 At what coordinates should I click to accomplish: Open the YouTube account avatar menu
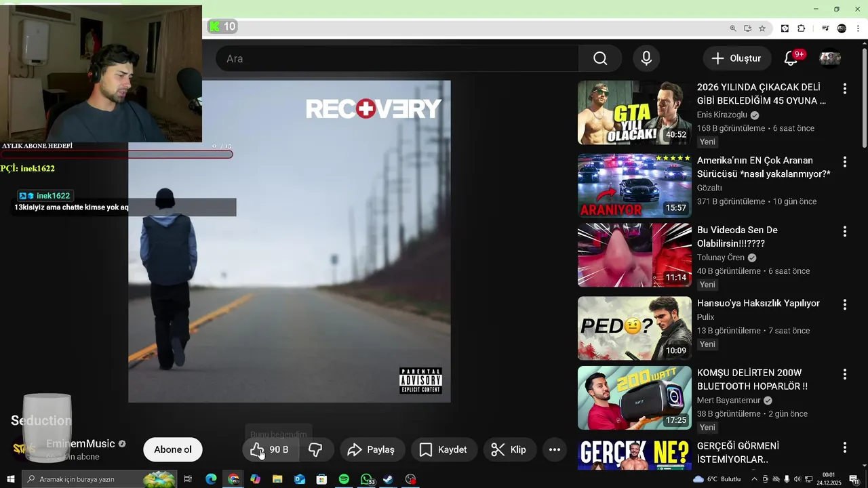(830, 58)
